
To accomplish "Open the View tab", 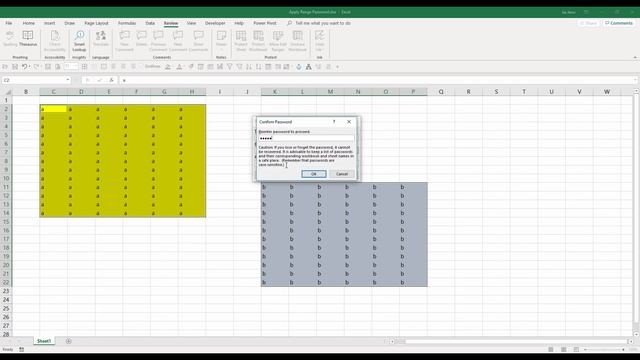I will (x=191, y=23).
